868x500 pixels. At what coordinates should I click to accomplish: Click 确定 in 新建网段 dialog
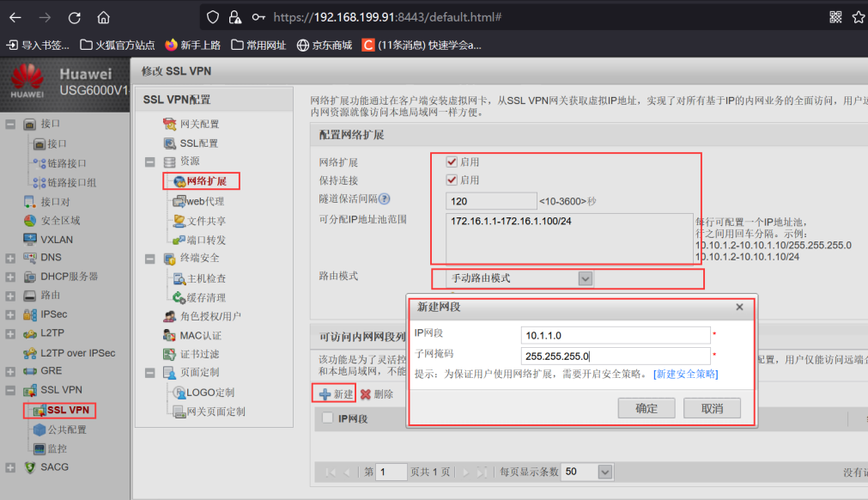646,409
